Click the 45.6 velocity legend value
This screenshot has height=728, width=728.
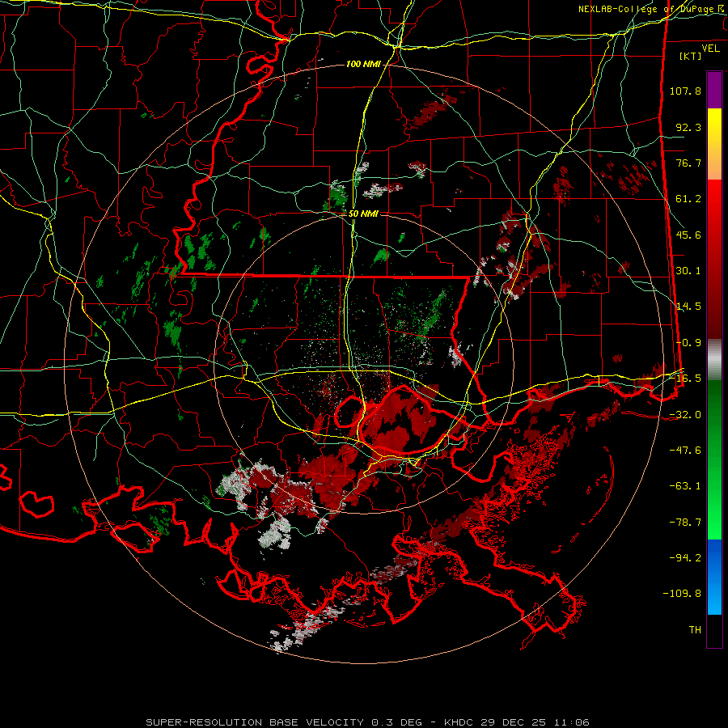coord(688,235)
